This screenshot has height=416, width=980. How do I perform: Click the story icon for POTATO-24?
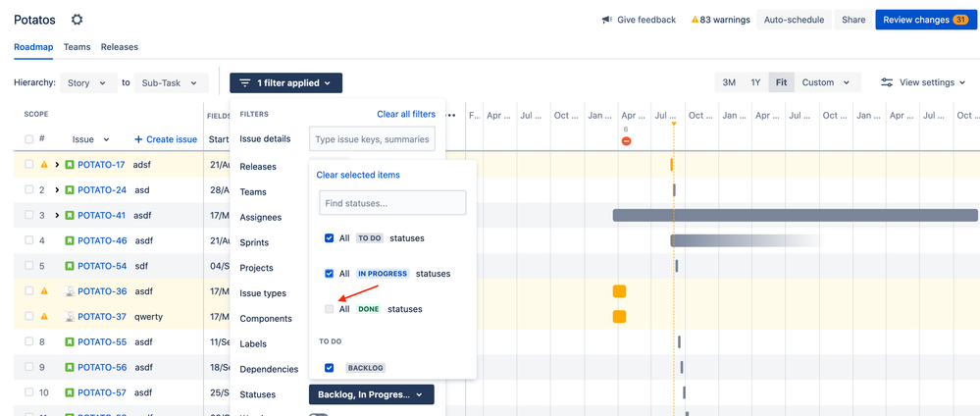pos(70,190)
